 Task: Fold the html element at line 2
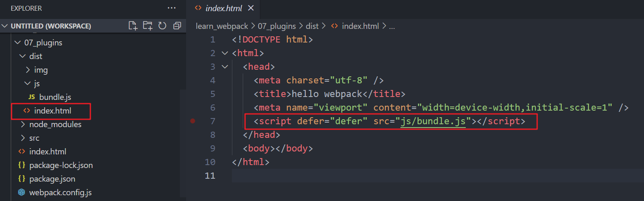click(224, 53)
